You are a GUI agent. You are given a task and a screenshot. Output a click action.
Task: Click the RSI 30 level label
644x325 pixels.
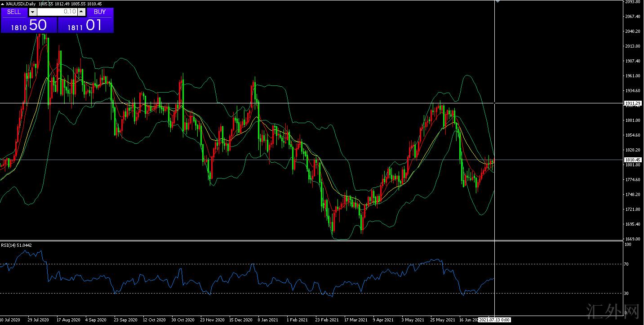tap(626, 294)
